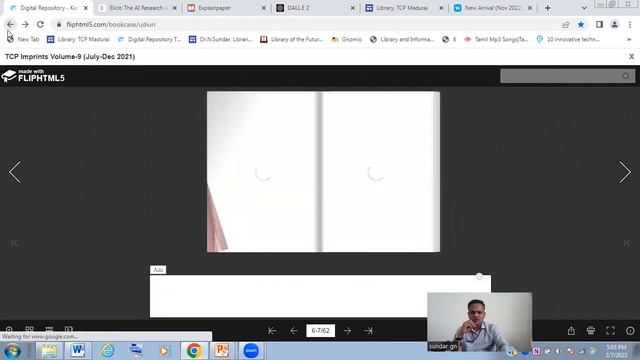This screenshot has width=640, height=360.
Task: Open the flipbook info icon
Action: 630,331
